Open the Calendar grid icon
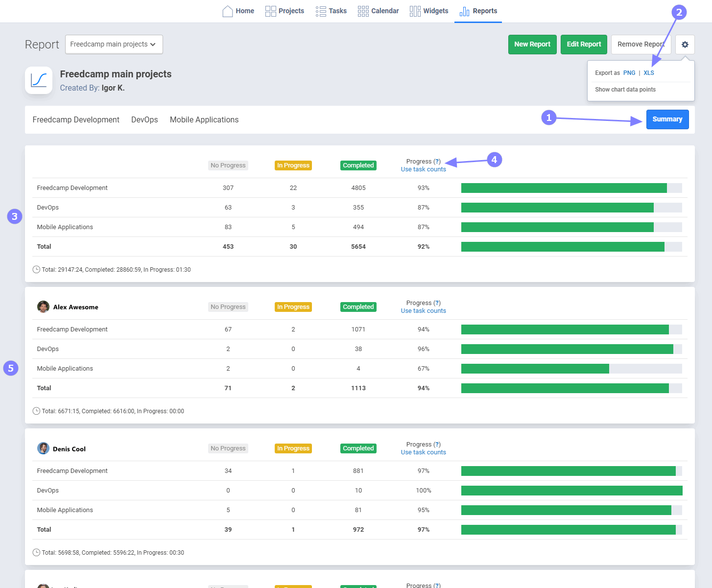This screenshot has height=588, width=712. 363,11
